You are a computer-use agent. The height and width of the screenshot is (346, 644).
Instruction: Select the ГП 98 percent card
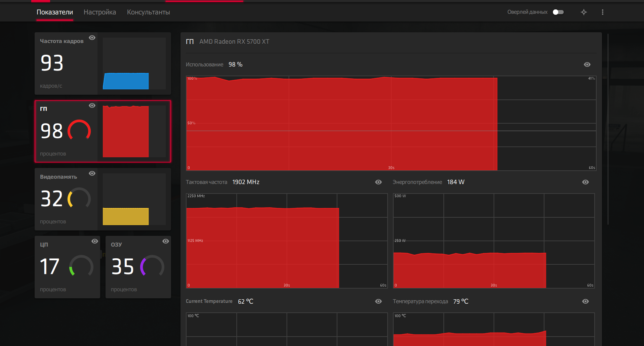pyautogui.click(x=103, y=131)
